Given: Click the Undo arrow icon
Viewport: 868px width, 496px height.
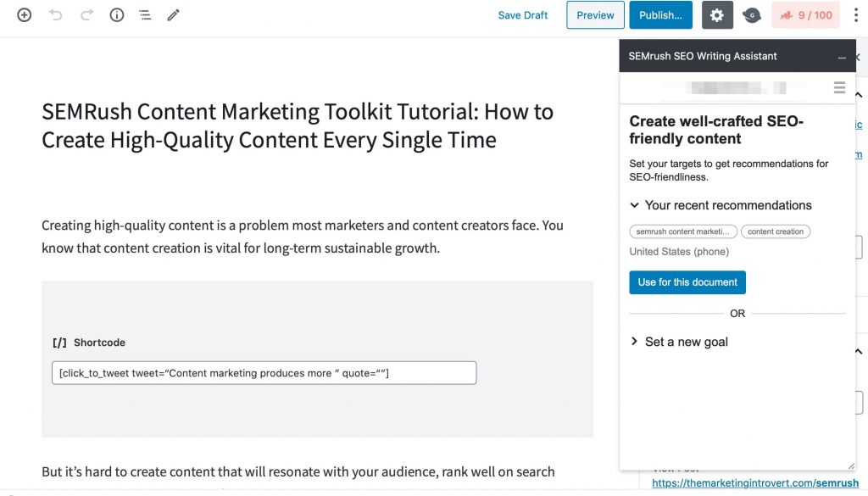Looking at the screenshot, I should pos(56,14).
